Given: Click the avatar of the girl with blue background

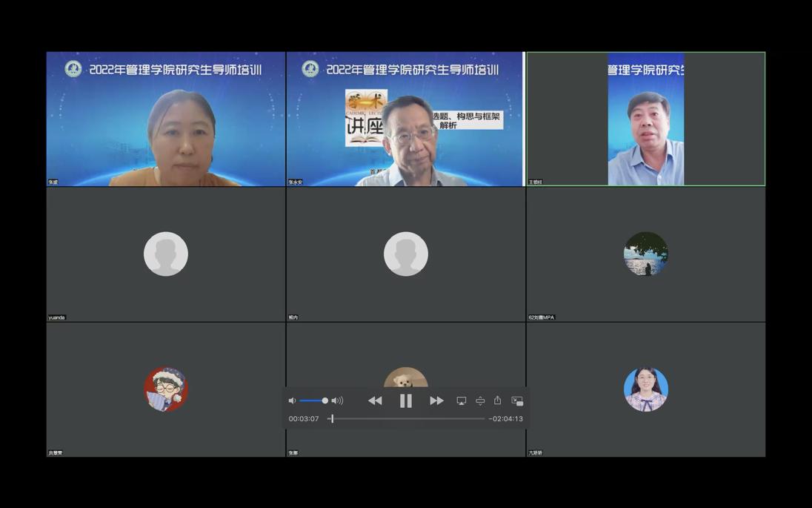Looking at the screenshot, I should 645,389.
